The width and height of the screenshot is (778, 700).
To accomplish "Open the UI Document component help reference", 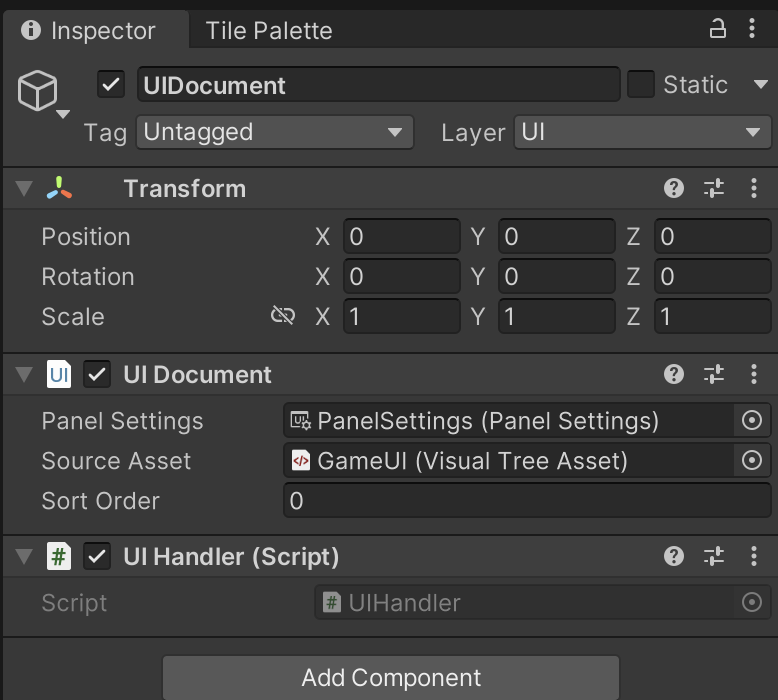I will 675,374.
